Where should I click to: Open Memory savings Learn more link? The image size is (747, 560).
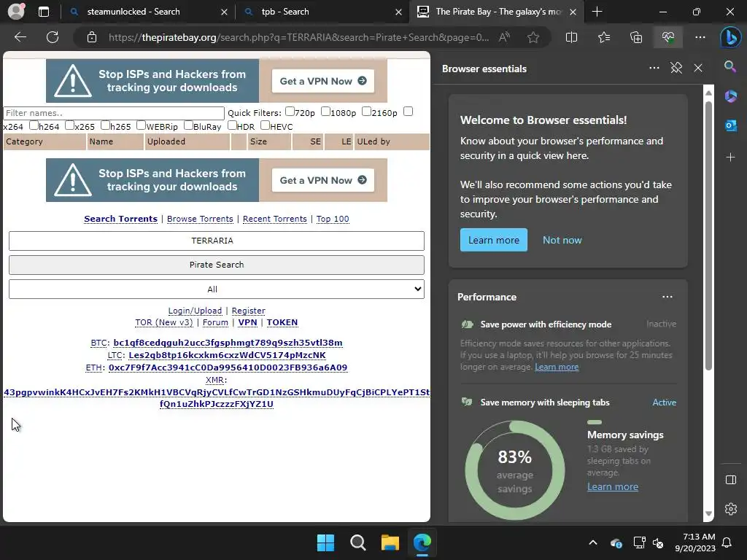coord(613,486)
